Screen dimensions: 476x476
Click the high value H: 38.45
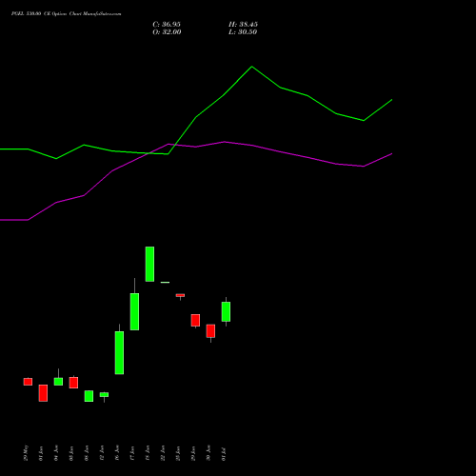[243, 24]
